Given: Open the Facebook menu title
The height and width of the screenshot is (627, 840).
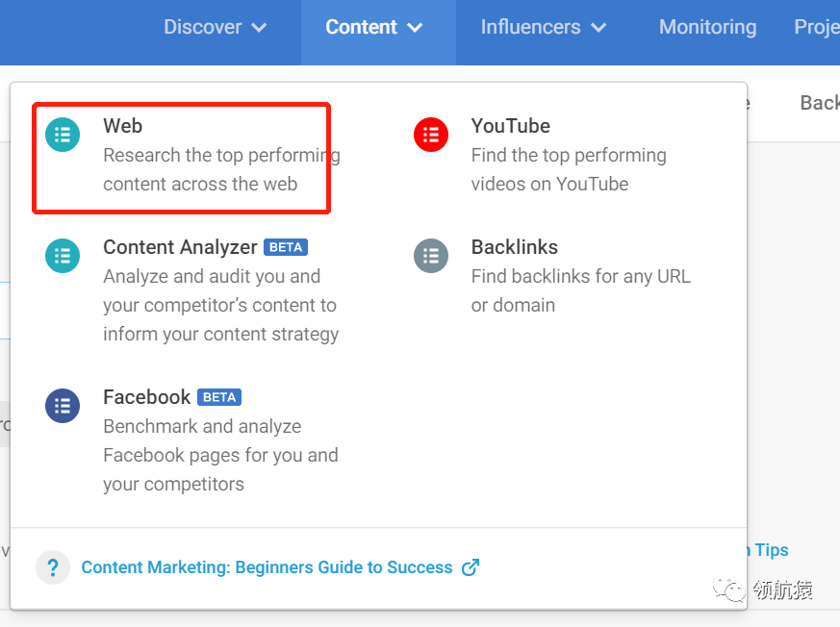Looking at the screenshot, I should tap(146, 397).
